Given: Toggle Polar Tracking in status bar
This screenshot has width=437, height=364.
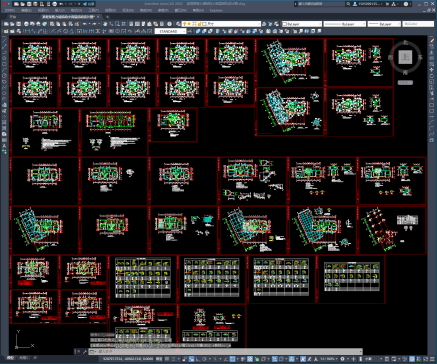Looking at the screenshot, I should coord(204,359).
